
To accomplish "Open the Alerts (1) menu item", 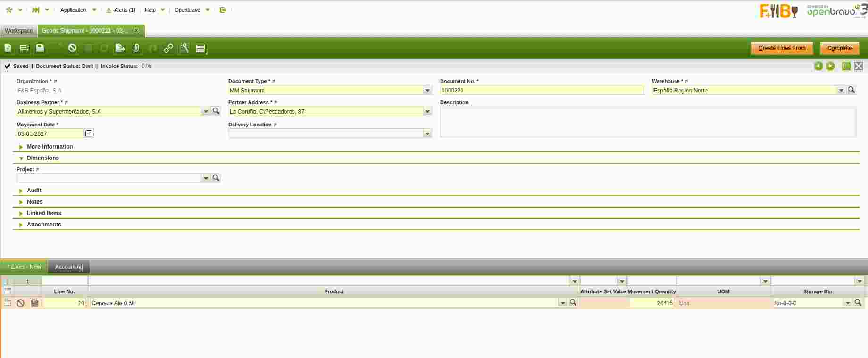I will tap(125, 10).
